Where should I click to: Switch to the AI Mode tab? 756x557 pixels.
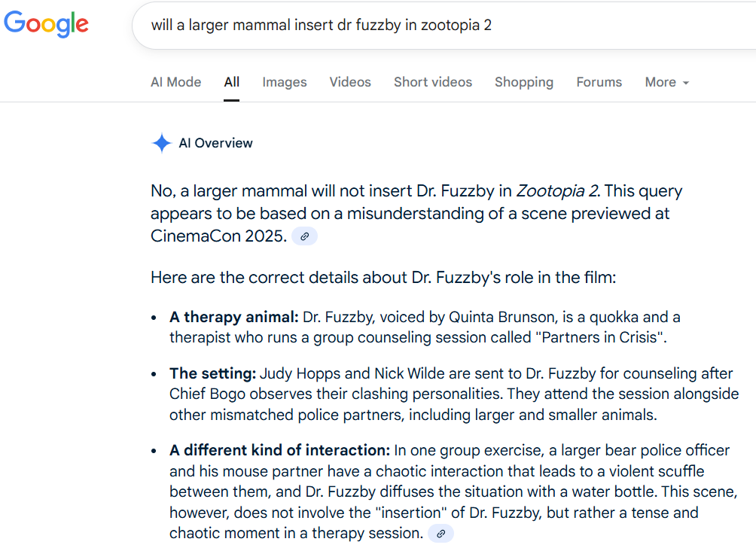175,82
